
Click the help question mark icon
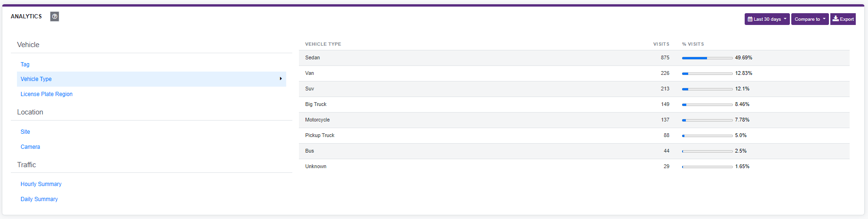[x=55, y=16]
